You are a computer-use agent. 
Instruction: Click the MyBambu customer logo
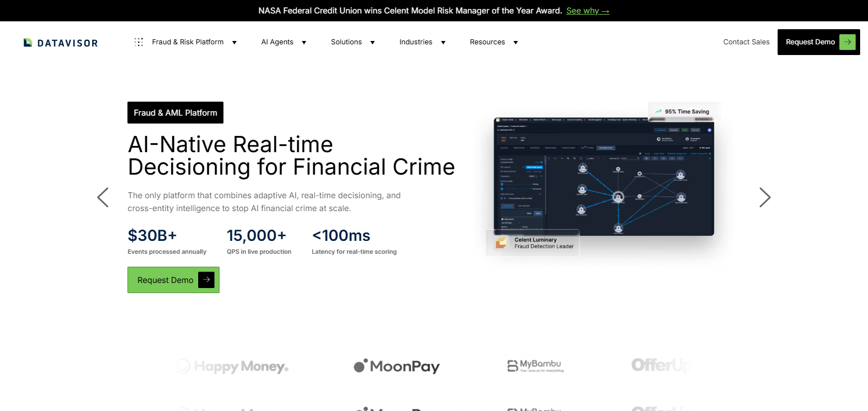pyautogui.click(x=535, y=366)
